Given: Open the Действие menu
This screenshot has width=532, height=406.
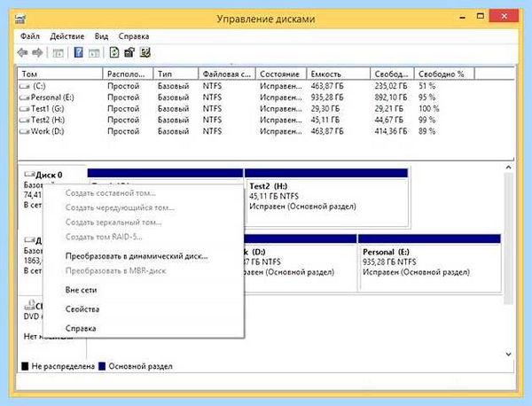Looking at the screenshot, I should pos(66,36).
